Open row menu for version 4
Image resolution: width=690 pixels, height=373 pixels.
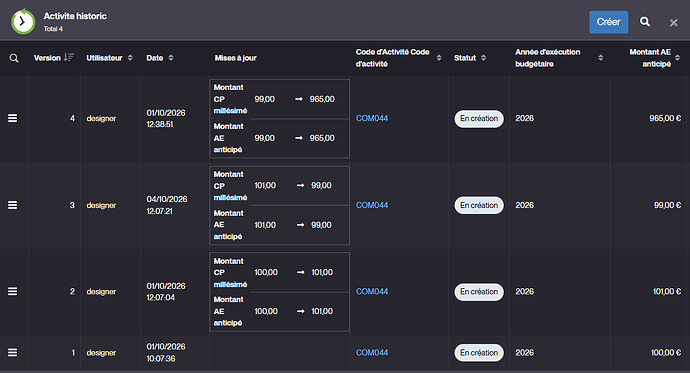13,118
